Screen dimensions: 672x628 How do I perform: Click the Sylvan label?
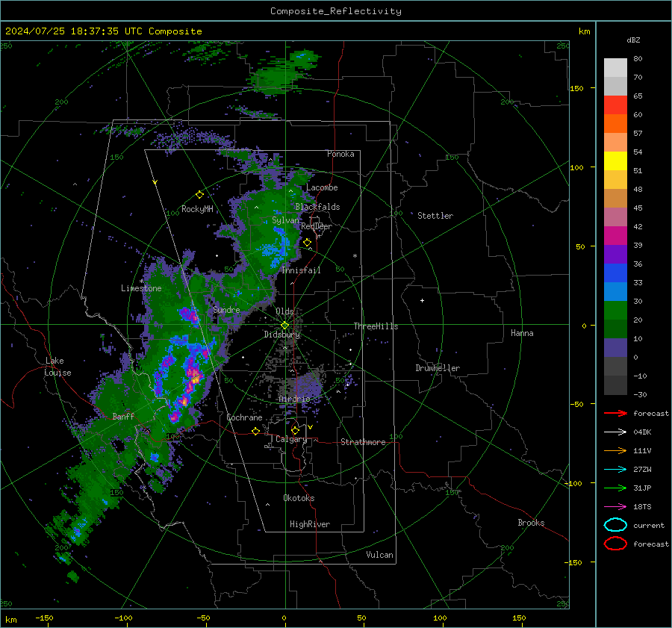click(285, 220)
